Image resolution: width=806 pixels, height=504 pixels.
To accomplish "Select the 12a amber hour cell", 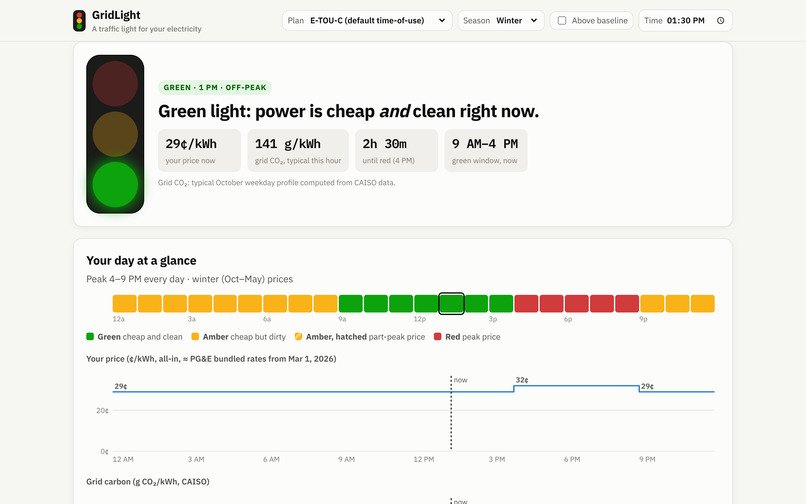I will tap(125, 303).
